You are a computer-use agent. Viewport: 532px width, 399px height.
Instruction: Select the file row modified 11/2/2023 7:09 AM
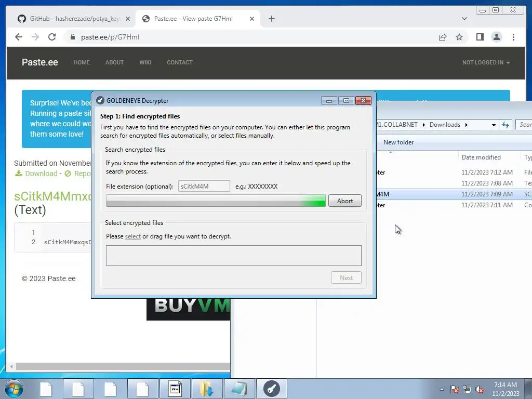454,194
